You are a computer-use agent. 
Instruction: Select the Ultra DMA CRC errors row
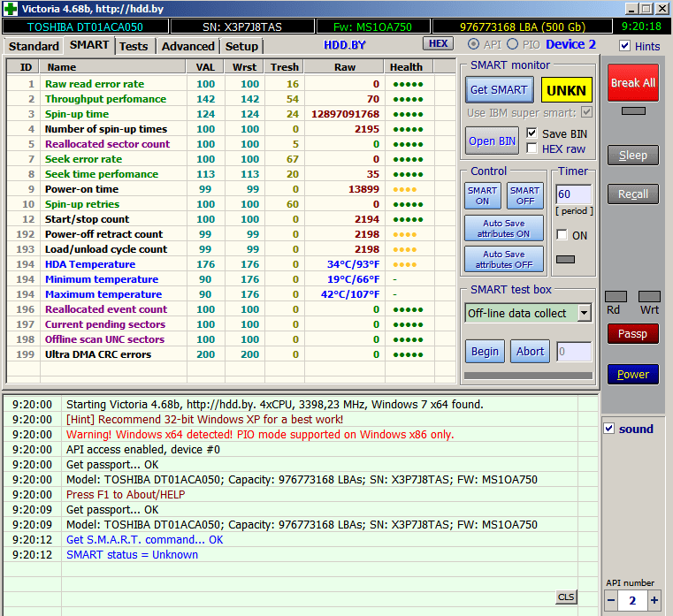pos(231,354)
